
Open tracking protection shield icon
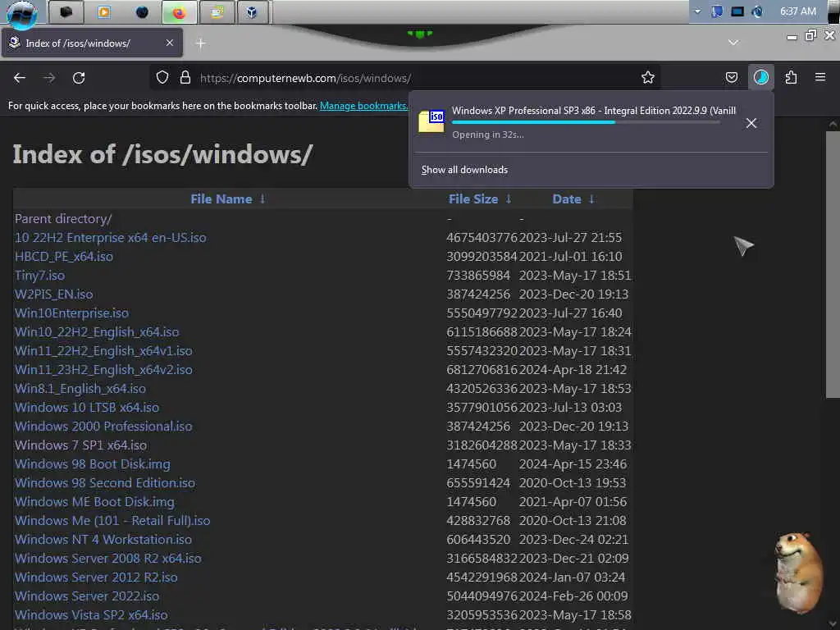click(162, 78)
